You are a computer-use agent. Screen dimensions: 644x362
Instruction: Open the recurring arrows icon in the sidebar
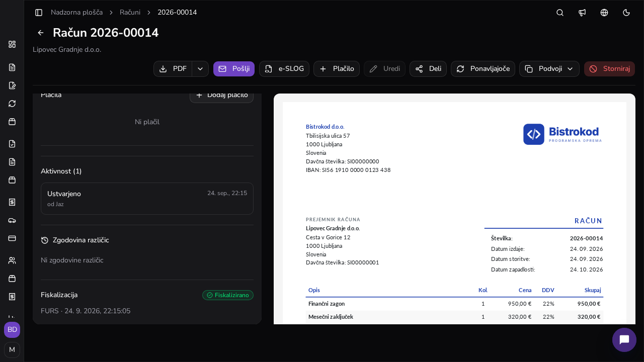12,104
